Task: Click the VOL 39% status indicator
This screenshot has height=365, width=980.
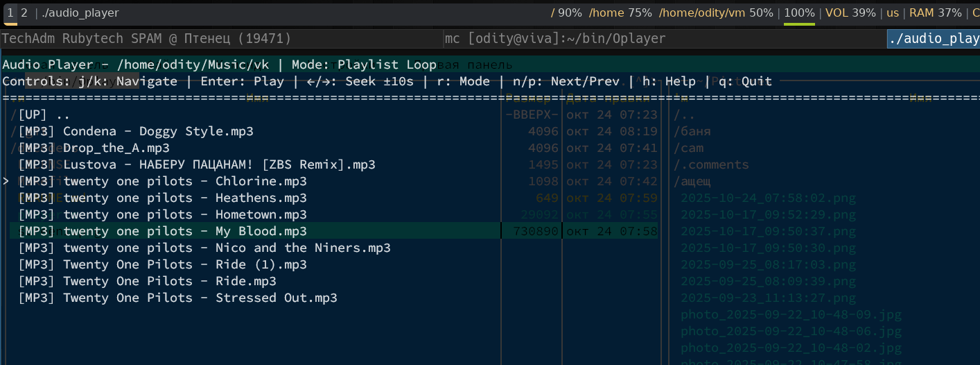Action: click(850, 12)
